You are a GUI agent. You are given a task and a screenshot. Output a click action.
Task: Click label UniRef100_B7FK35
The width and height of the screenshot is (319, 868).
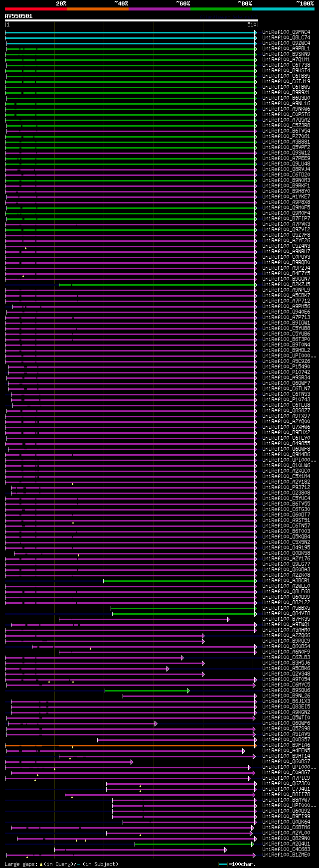286,619
